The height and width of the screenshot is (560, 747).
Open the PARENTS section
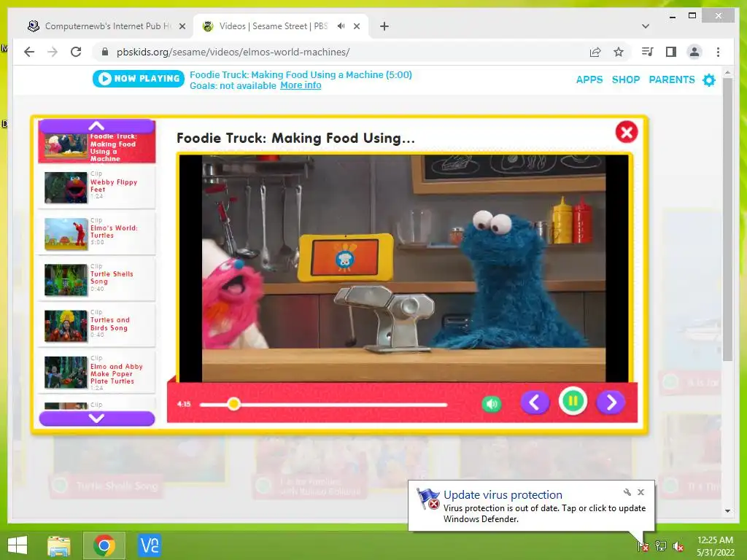pyautogui.click(x=672, y=79)
